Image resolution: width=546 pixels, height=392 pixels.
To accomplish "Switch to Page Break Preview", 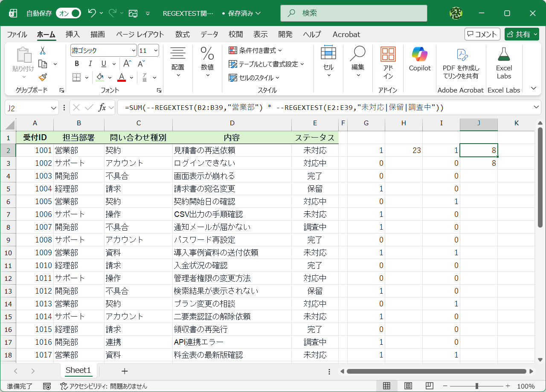I will (x=430, y=386).
